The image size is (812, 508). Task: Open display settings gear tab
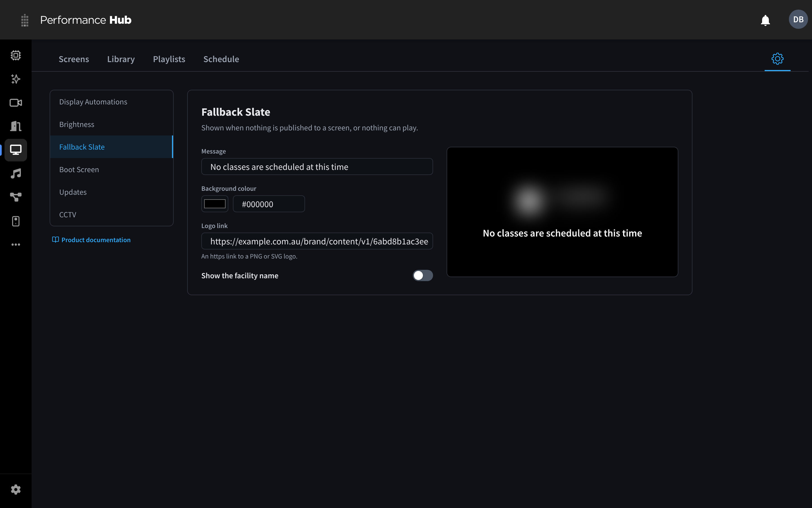pos(777,59)
